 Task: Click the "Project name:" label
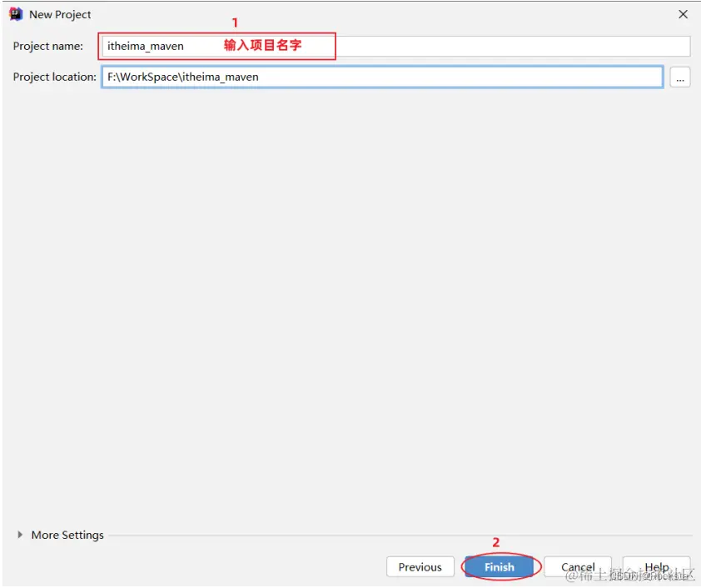click(47, 46)
